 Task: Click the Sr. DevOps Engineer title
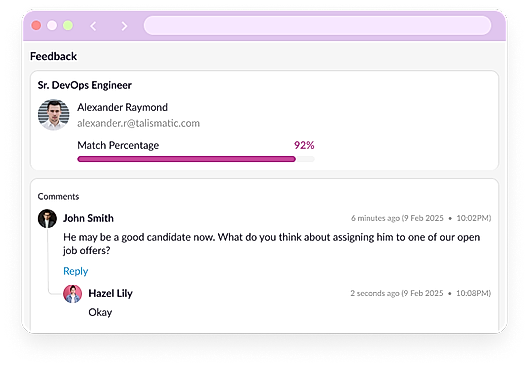pos(85,85)
